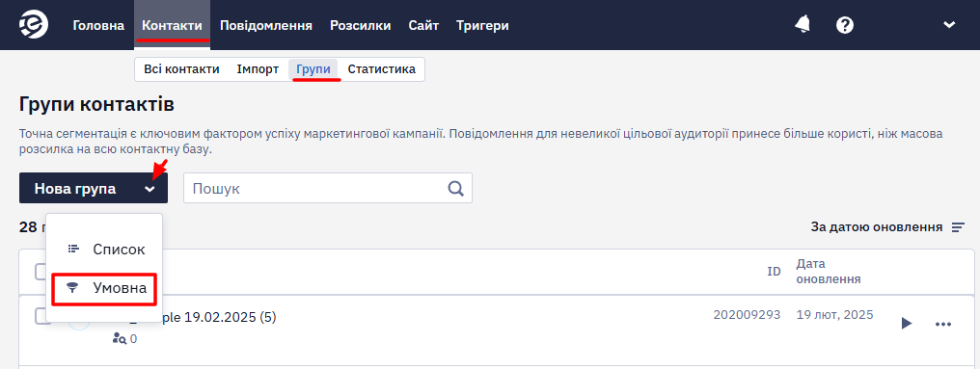
Task: Open the three-dots menu for the group
Action: [x=943, y=324]
